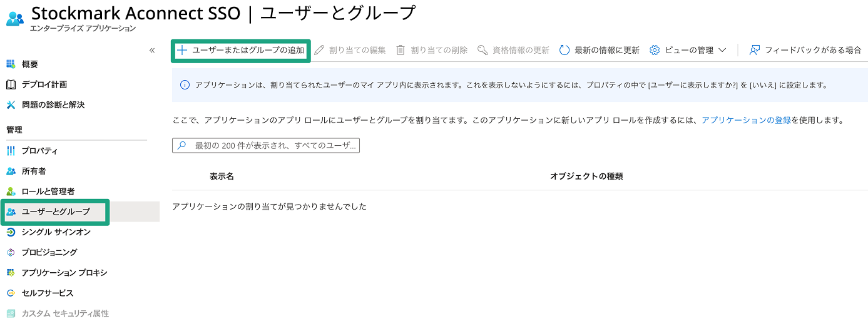868x331 pixels.
Task: Click the pencil icon for 割り当ての編集
Action: pos(320,50)
